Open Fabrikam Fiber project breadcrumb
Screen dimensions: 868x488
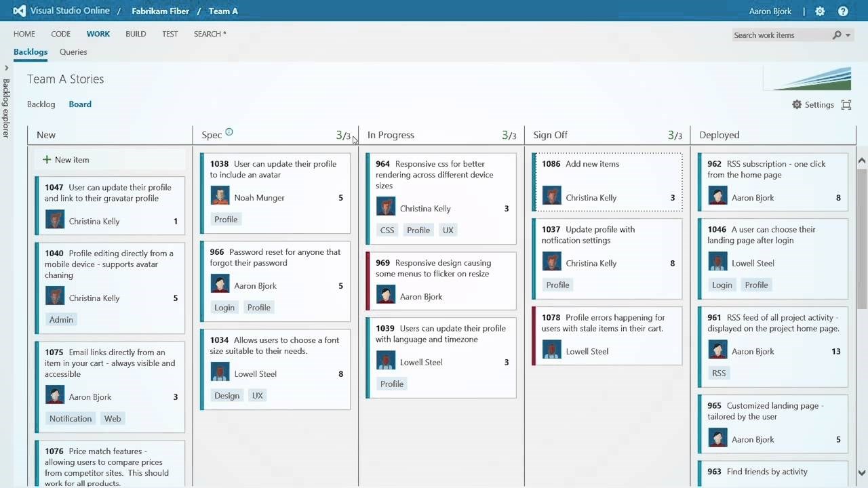point(160,12)
